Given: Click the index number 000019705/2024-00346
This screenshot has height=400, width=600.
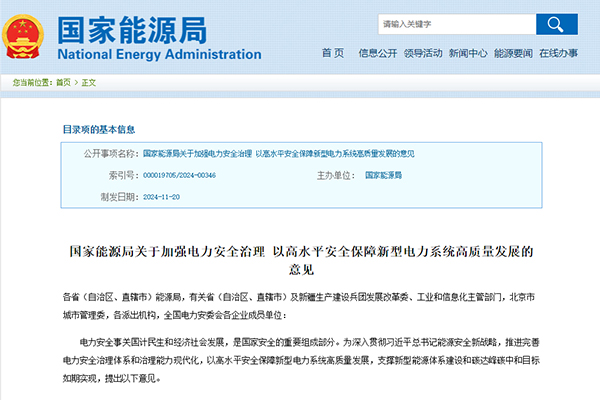Looking at the screenshot, I should click(x=179, y=175).
